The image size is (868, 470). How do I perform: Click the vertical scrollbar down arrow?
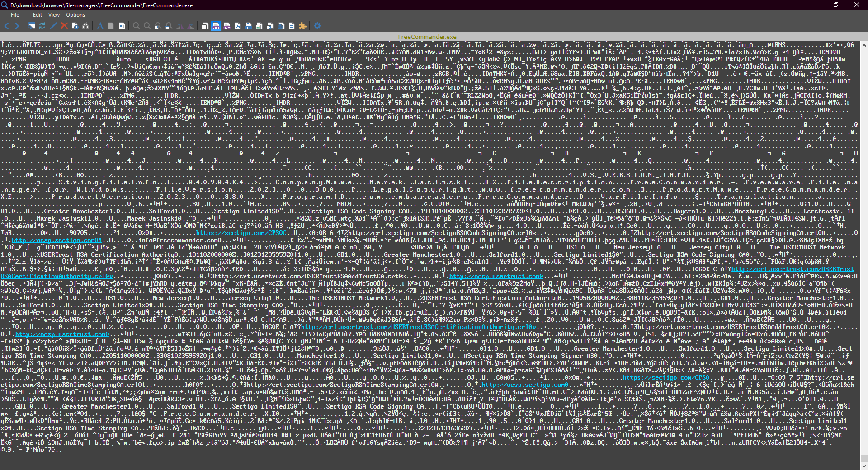tap(864, 466)
